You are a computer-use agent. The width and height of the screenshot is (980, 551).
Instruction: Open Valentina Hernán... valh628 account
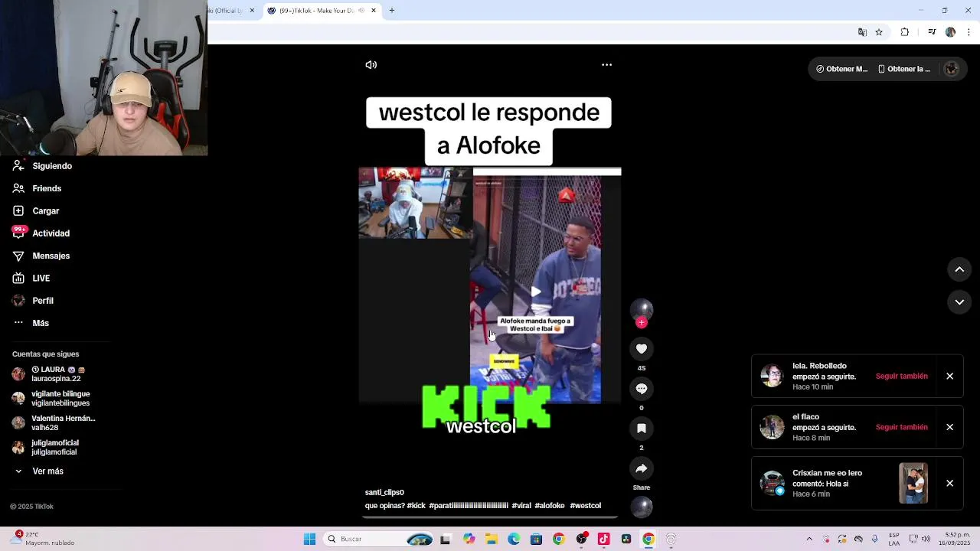(54, 423)
